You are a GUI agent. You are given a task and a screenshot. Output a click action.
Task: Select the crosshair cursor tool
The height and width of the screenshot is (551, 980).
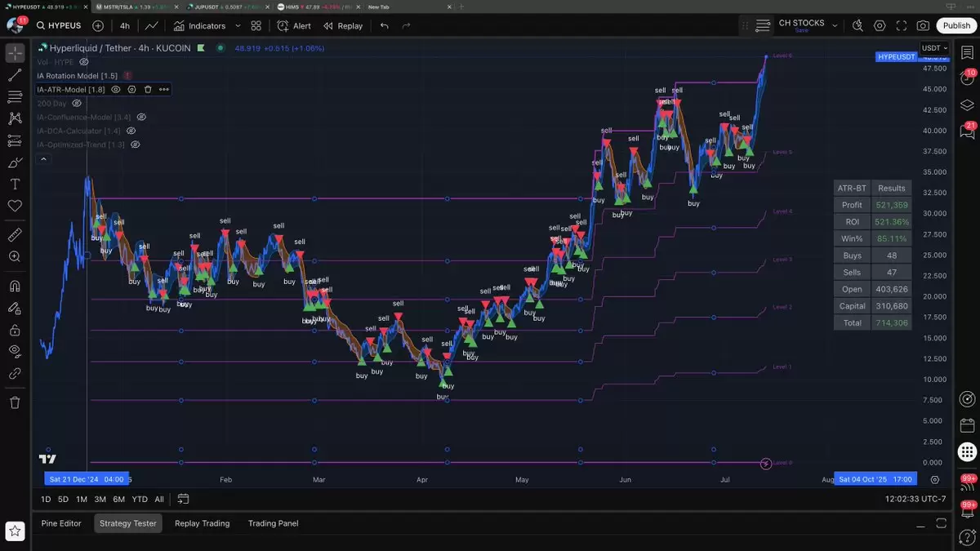point(15,54)
